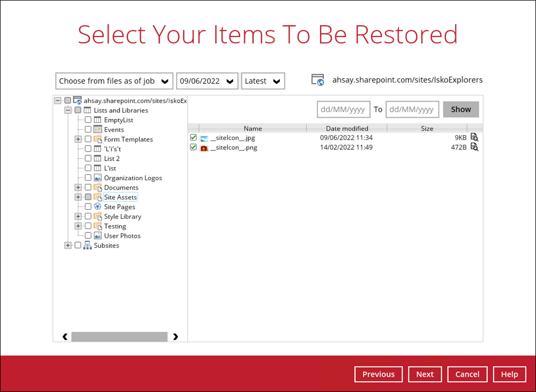Click the start date dd/MM/yyyy field
536x392 pixels.
[x=343, y=109]
